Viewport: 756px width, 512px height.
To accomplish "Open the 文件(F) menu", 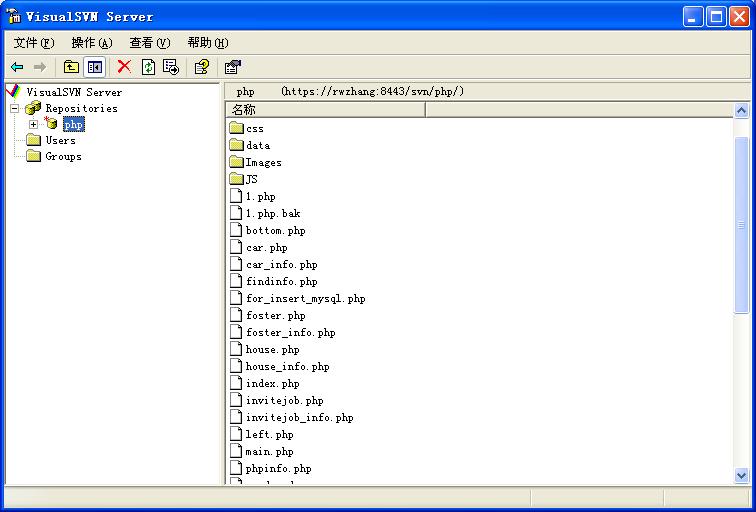I will tap(34, 43).
